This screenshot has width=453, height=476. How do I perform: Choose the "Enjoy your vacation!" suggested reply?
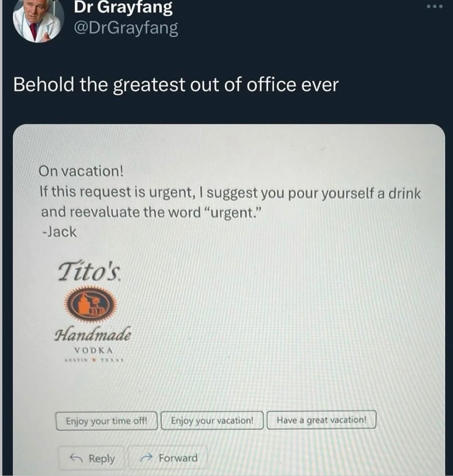click(212, 420)
